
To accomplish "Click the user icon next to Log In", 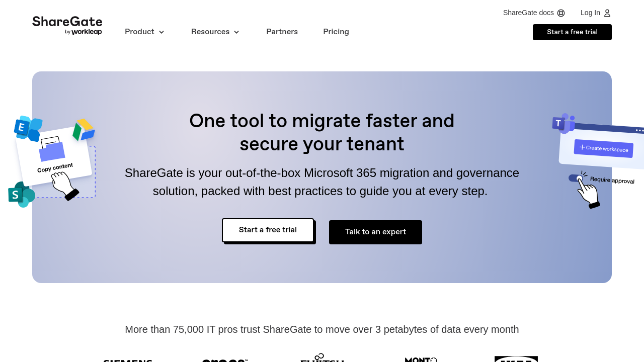I will point(607,13).
